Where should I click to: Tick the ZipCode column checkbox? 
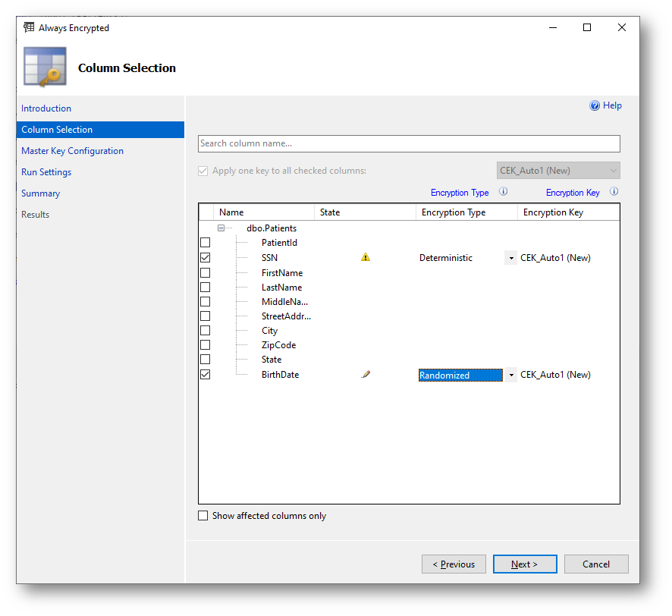pos(205,345)
